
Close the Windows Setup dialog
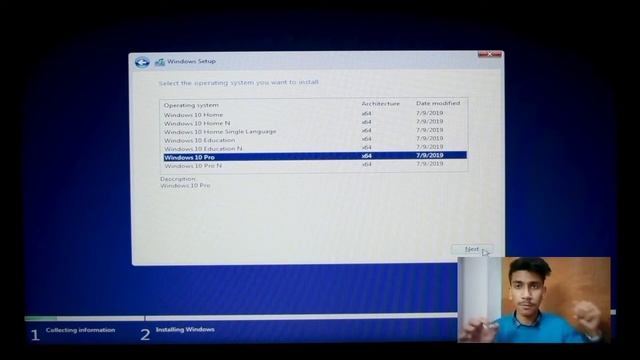point(489,54)
